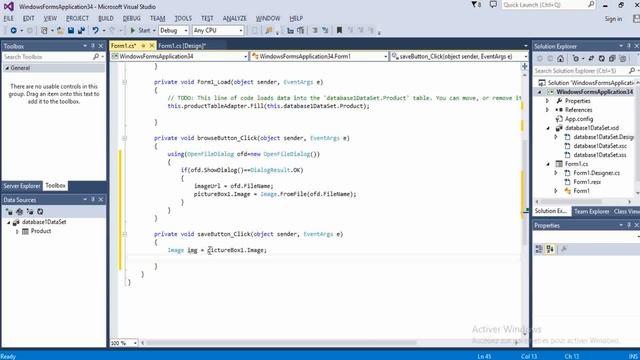Select App.config in Solution Explorer
The image size is (640, 360).
click(579, 119)
